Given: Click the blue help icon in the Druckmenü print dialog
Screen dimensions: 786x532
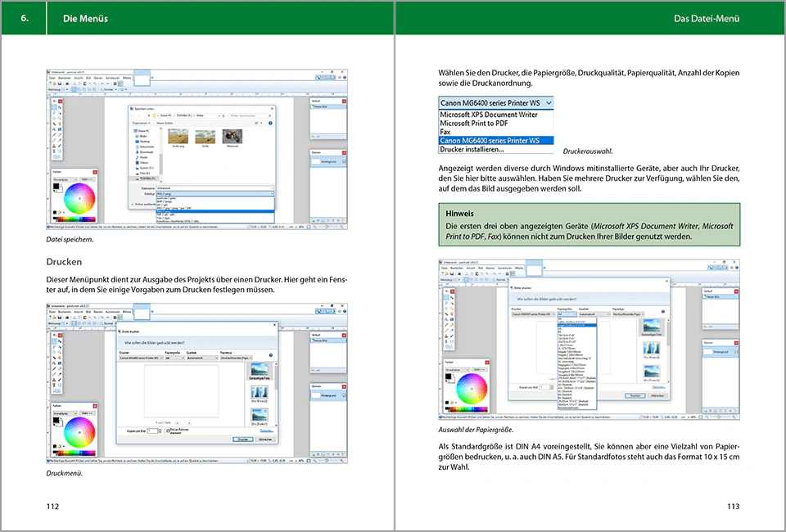Looking at the screenshot, I should [271, 355].
